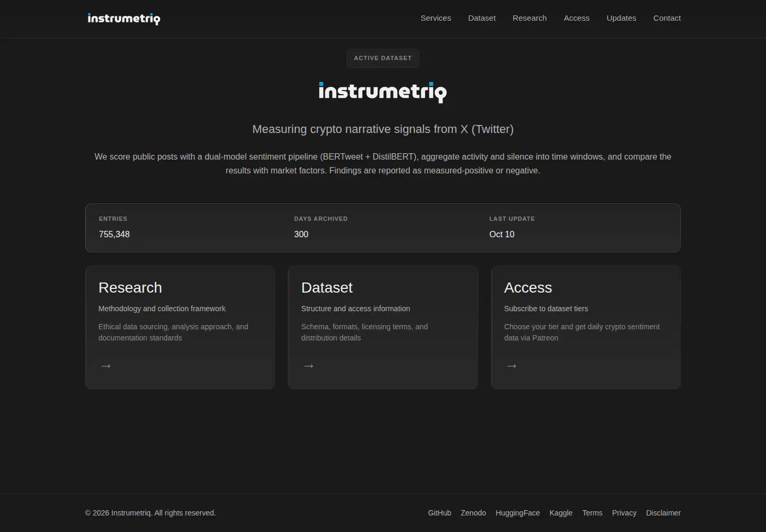Open the Updates page from header

(621, 18)
